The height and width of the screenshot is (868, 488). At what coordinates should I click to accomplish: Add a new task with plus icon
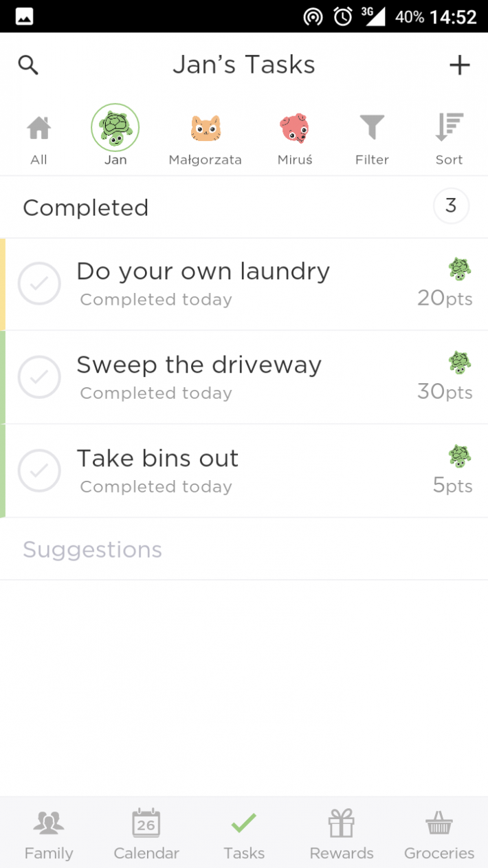pyautogui.click(x=459, y=65)
